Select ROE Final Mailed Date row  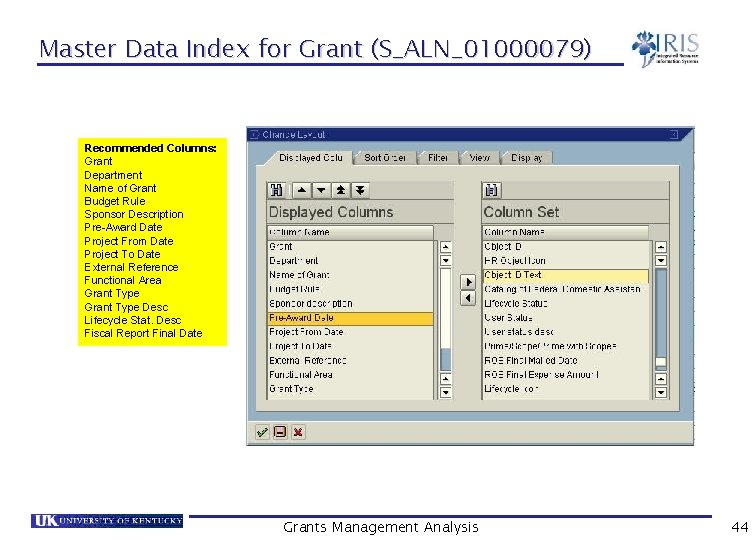pos(566,360)
